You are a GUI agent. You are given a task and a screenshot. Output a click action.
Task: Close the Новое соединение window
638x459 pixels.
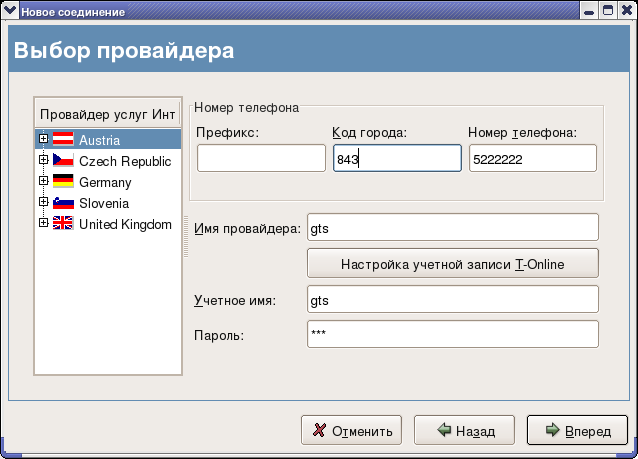[x=627, y=10]
